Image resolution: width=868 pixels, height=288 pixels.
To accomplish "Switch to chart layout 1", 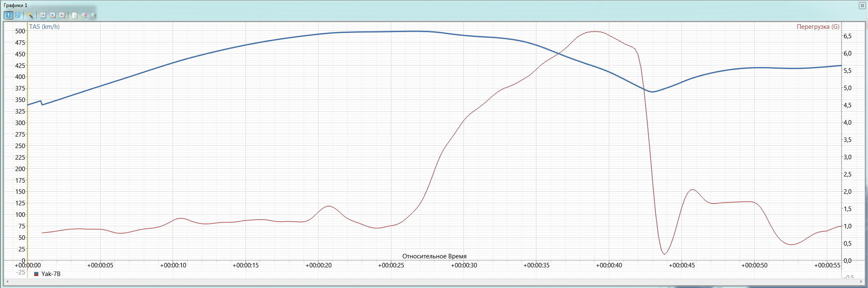I will point(8,15).
